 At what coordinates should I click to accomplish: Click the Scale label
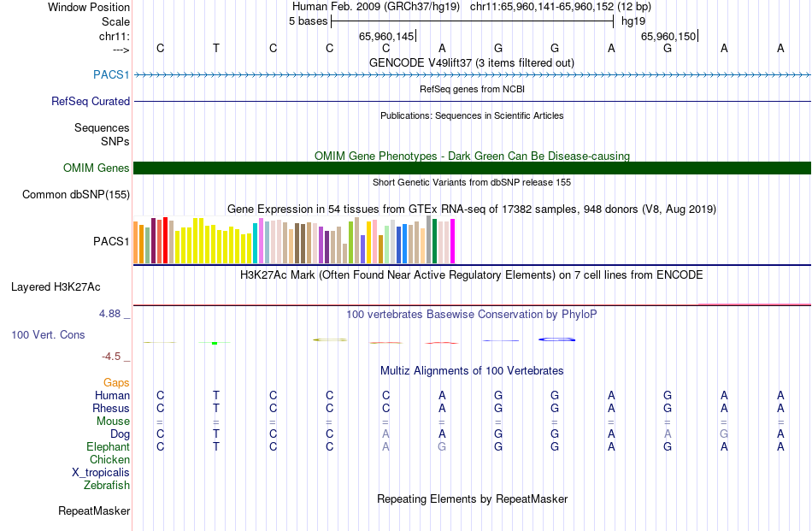(115, 21)
